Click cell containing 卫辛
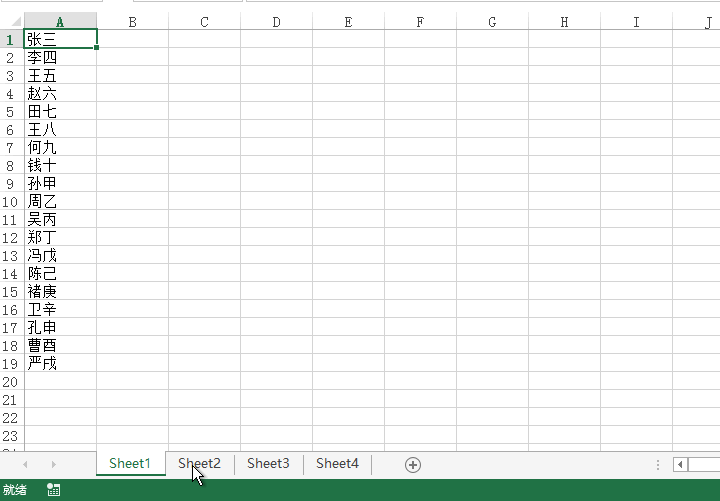 [60, 310]
